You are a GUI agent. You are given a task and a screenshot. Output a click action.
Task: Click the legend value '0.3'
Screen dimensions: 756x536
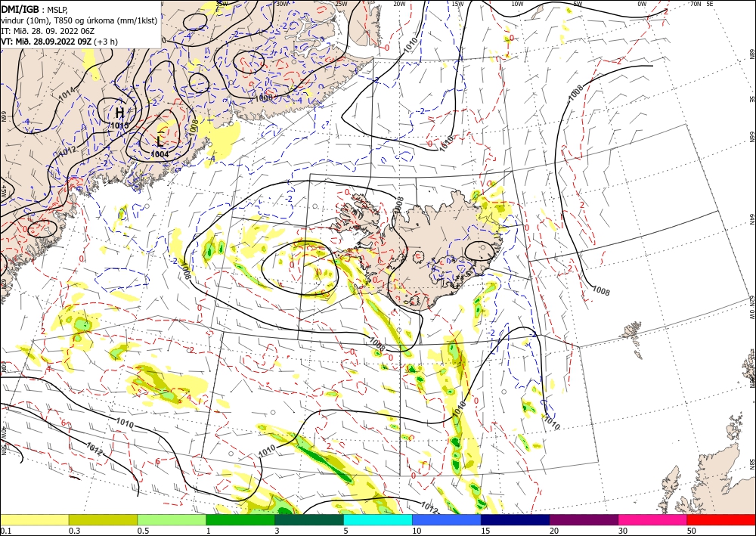coord(74,530)
